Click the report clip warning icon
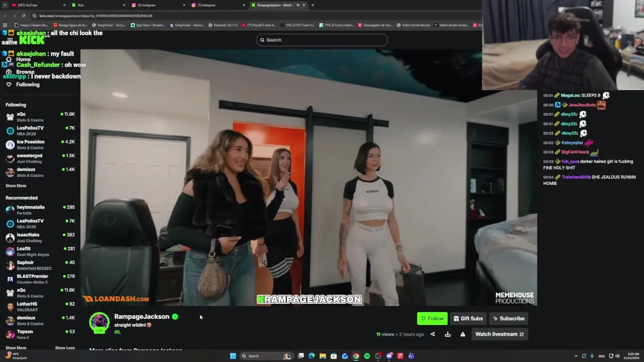Screen dimensions: 644x362 tap(463, 334)
